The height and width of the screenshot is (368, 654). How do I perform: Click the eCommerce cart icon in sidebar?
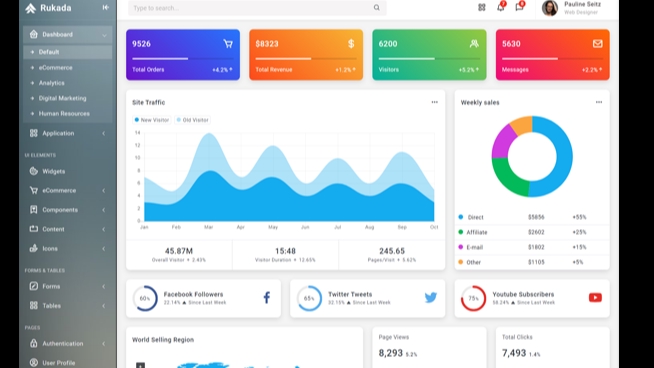[33, 190]
